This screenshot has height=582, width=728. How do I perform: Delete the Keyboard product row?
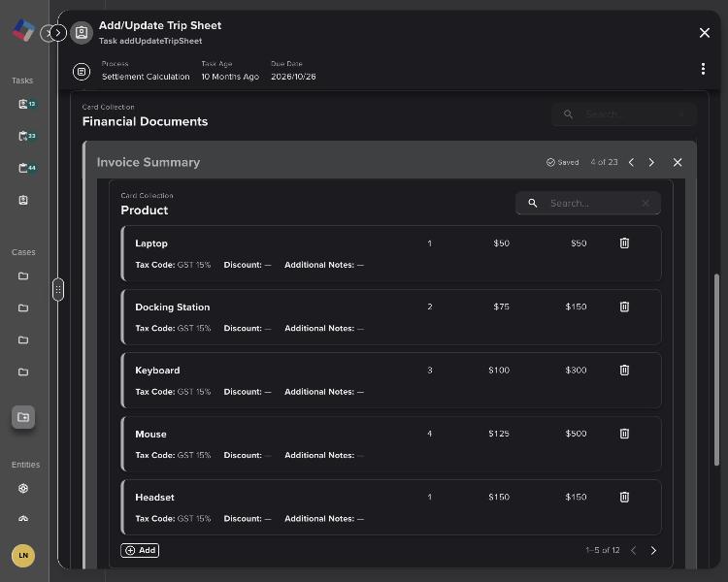point(624,370)
